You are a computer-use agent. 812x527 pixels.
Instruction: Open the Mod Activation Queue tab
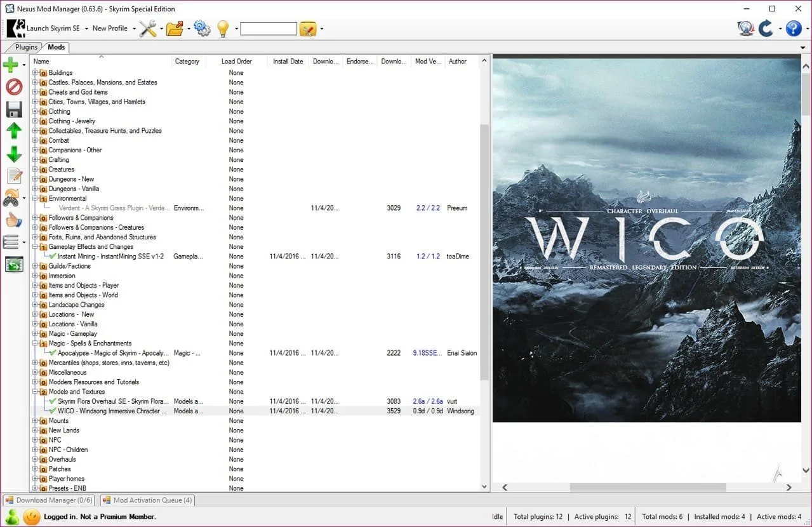tap(147, 500)
